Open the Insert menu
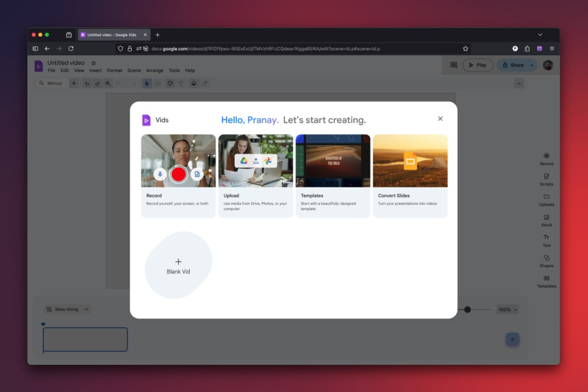 click(x=95, y=70)
